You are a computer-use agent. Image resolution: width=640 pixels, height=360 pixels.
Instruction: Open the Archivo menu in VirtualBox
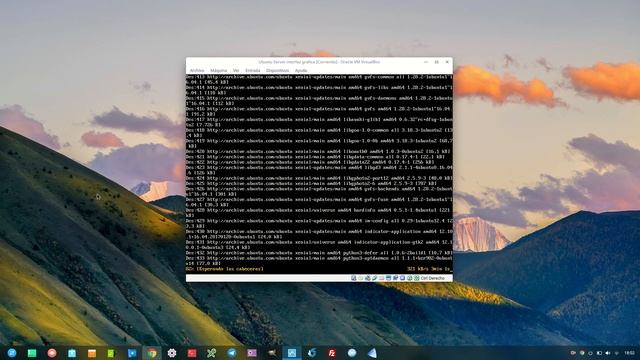coord(197,71)
